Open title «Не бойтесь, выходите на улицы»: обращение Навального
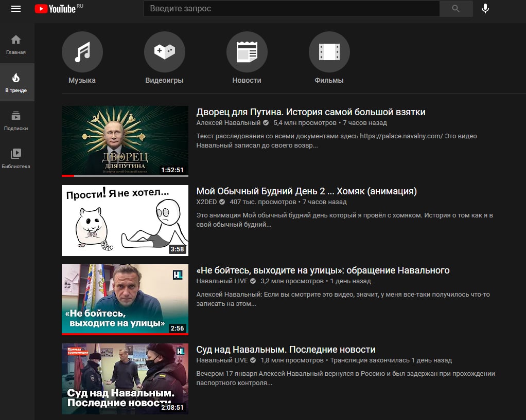The height and width of the screenshot is (420, 526). pyautogui.click(x=323, y=270)
